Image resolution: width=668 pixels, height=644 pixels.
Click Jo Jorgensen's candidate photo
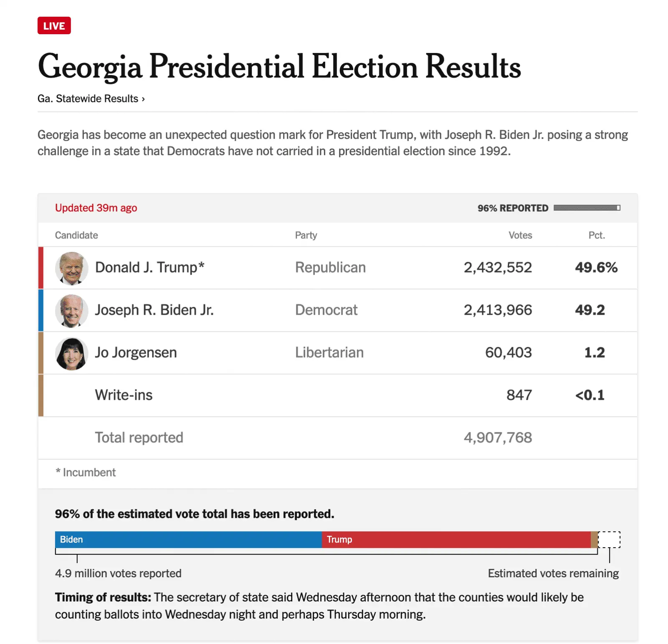(71, 353)
